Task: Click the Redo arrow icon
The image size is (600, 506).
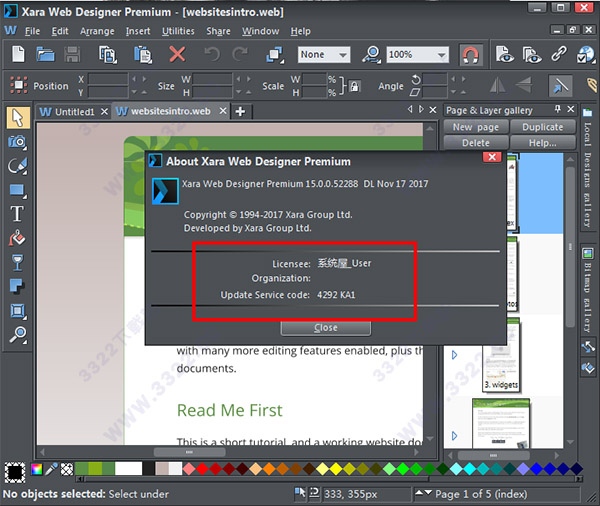Action: tap(240, 54)
